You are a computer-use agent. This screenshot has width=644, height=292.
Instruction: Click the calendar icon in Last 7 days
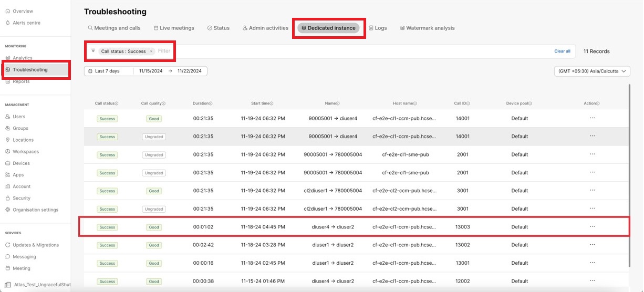[90, 71]
